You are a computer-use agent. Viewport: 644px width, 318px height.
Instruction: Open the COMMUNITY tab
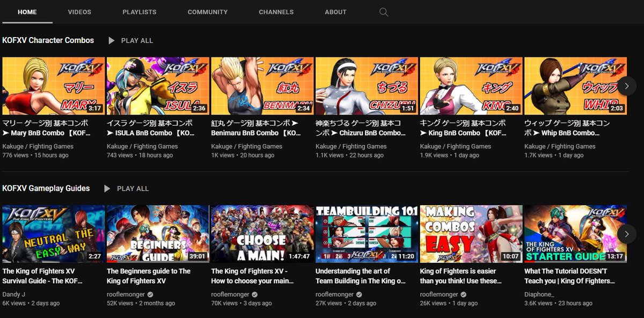(x=208, y=12)
